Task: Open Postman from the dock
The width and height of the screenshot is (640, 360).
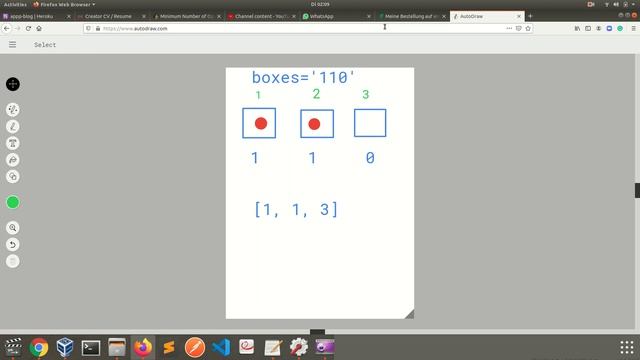Action: click(195, 348)
